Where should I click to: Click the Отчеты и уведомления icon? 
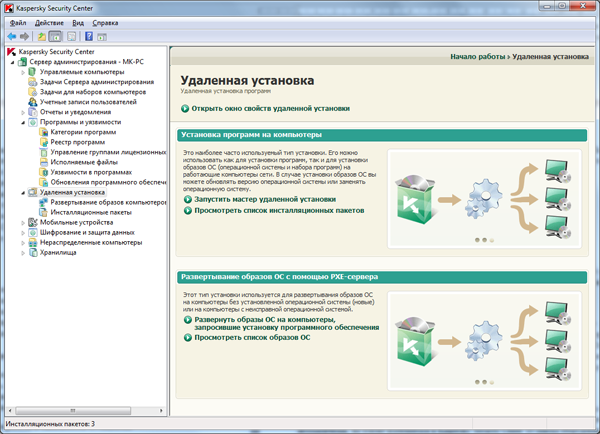tap(33, 112)
